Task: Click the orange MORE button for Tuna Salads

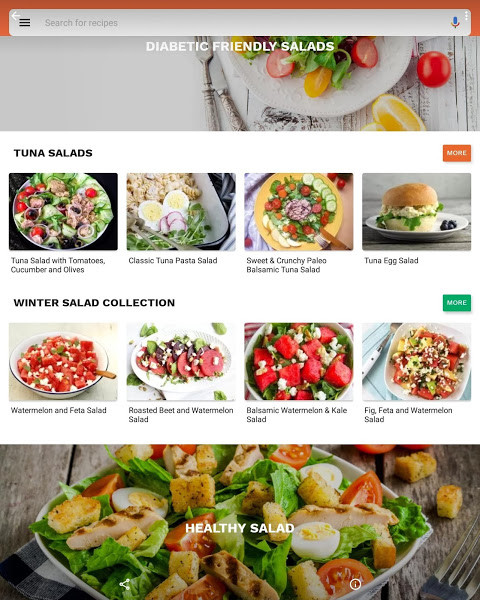Action: [457, 153]
